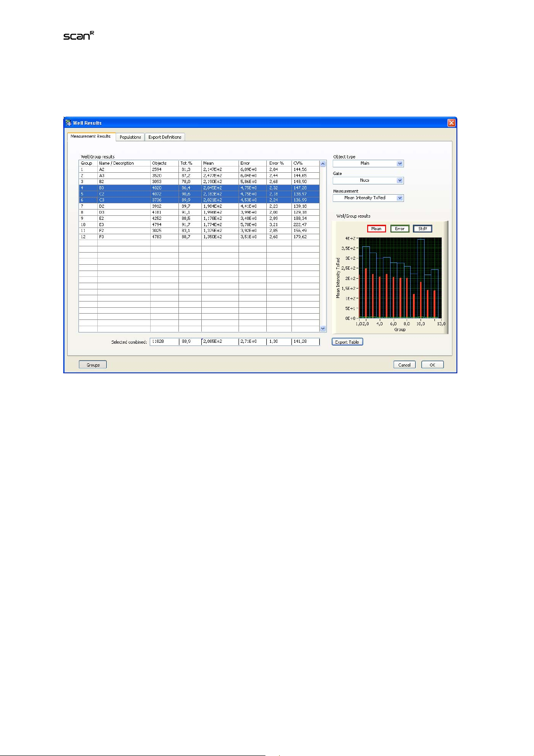Click Selected combined mean field 2,085E+2

220,342
